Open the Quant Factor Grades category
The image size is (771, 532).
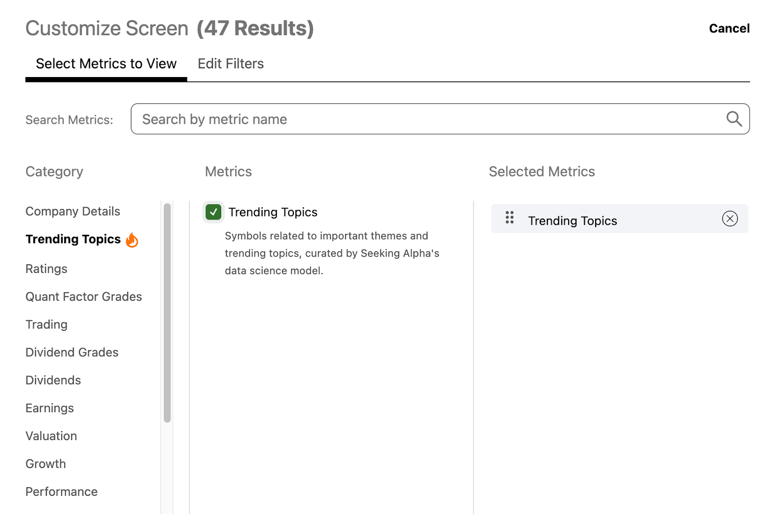coord(83,297)
